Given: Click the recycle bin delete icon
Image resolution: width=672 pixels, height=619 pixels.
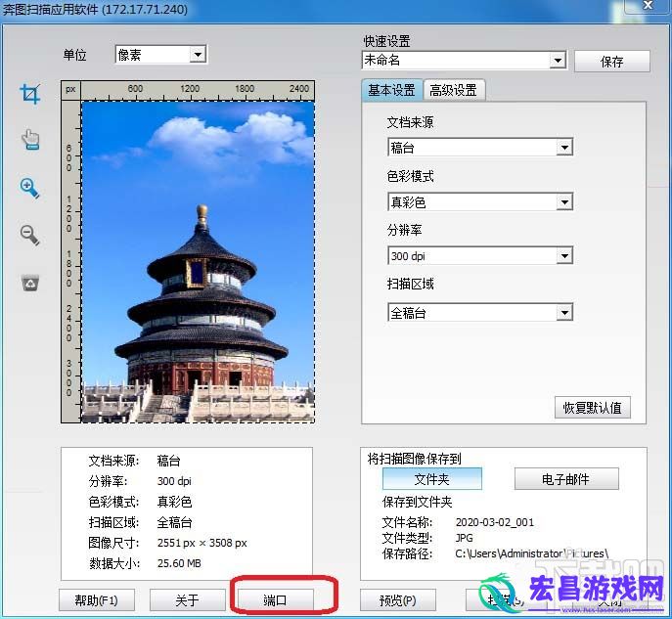Looking at the screenshot, I should point(30,284).
